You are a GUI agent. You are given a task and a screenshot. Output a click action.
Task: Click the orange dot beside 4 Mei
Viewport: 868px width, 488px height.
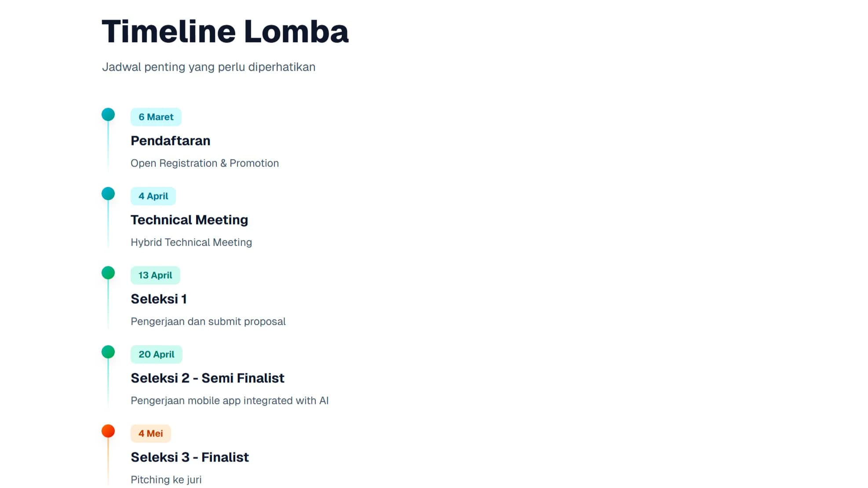(108, 431)
